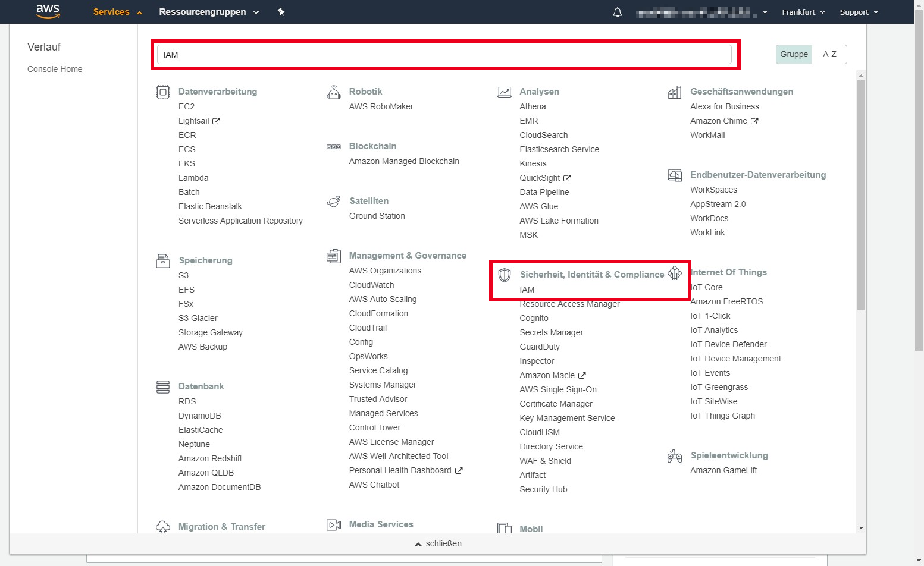Open the Lambda service
The height and width of the screenshot is (566, 924).
click(x=193, y=178)
